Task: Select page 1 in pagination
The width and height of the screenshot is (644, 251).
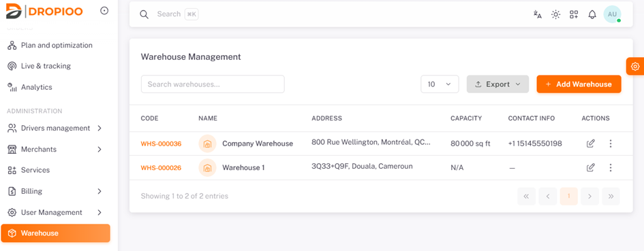Action: click(569, 197)
